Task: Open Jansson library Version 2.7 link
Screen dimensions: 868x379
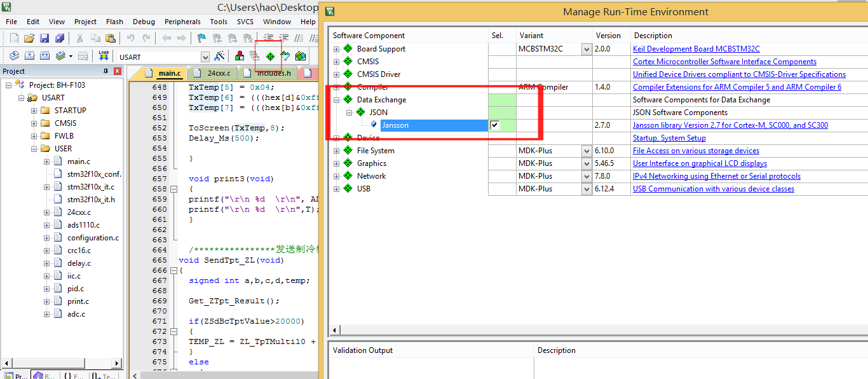Action: click(x=730, y=125)
